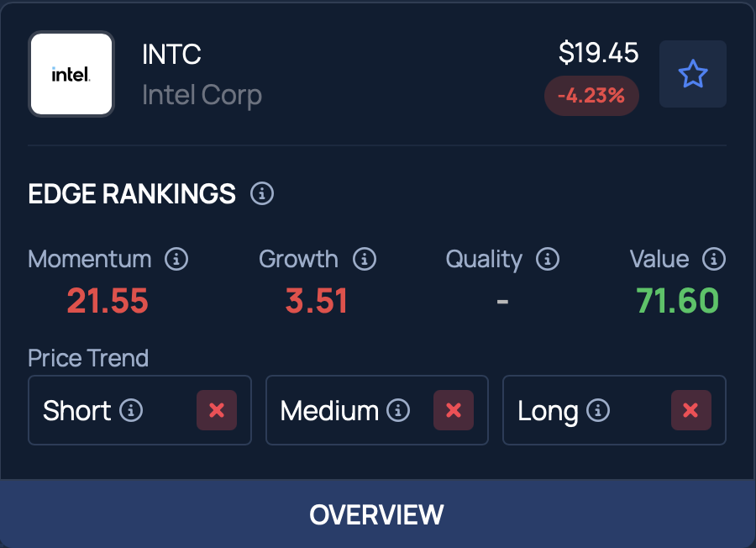The height and width of the screenshot is (548, 756).
Task: Click the red X in Short trend
Action: point(217,410)
